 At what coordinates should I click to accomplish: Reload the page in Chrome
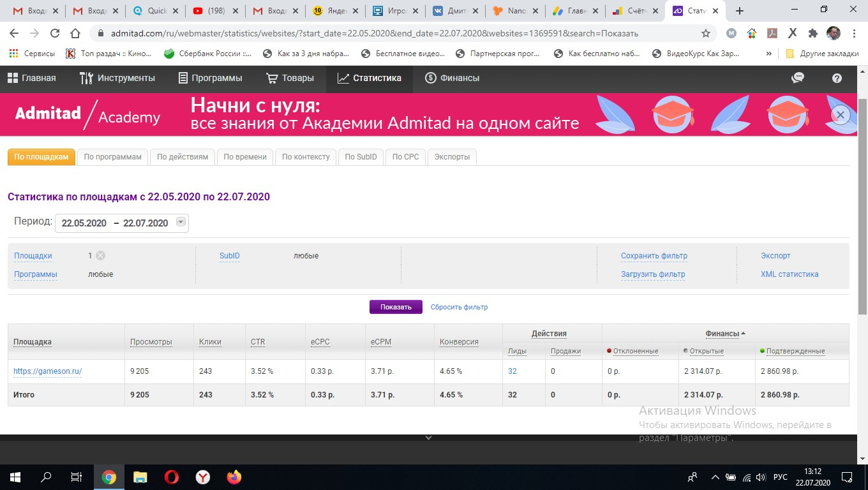click(55, 33)
